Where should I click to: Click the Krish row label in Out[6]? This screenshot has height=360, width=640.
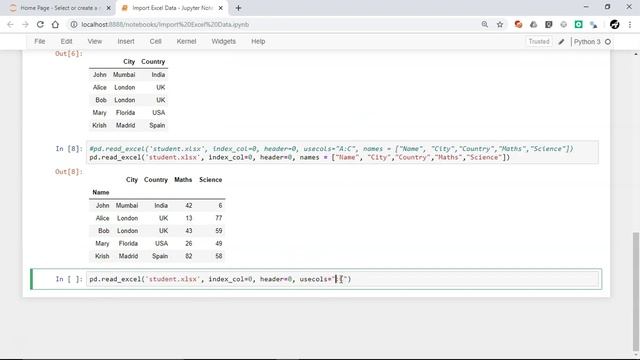pyautogui.click(x=99, y=125)
